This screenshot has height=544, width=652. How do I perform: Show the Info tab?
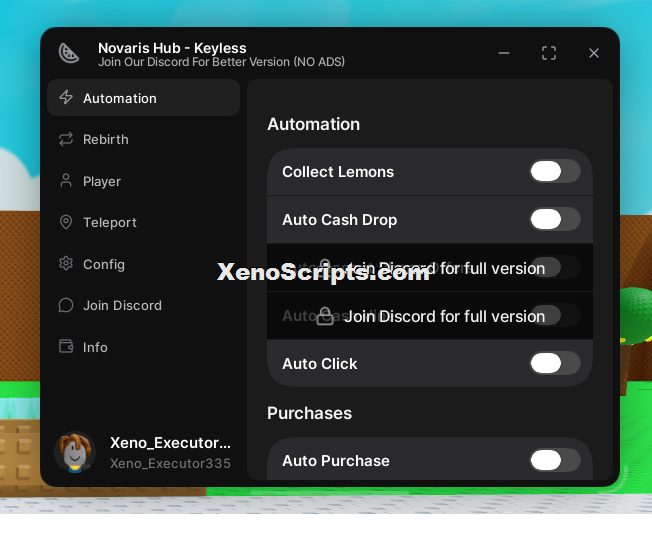pos(143,346)
